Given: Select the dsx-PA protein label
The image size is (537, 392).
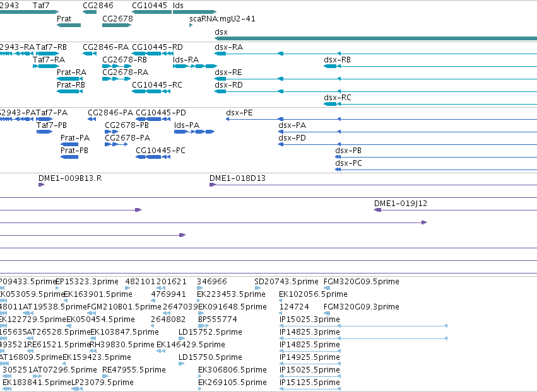Looking at the screenshot, I should coord(292,125).
